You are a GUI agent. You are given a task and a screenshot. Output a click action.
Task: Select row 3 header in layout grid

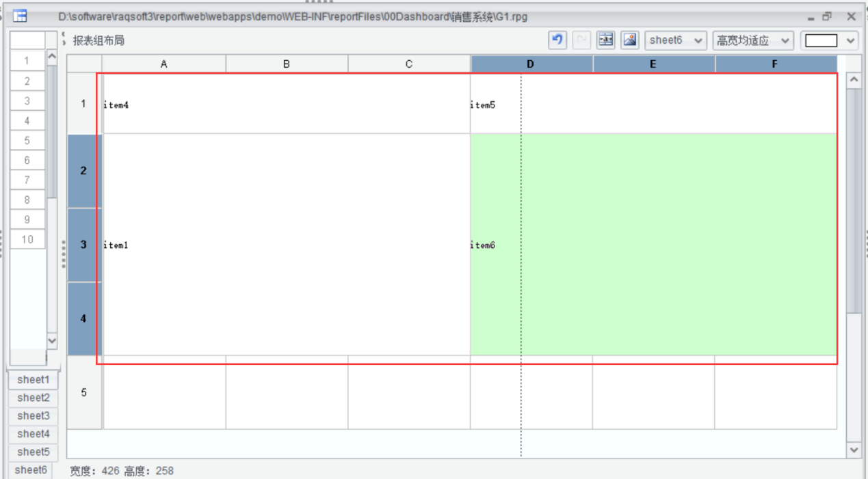pyautogui.click(x=84, y=245)
